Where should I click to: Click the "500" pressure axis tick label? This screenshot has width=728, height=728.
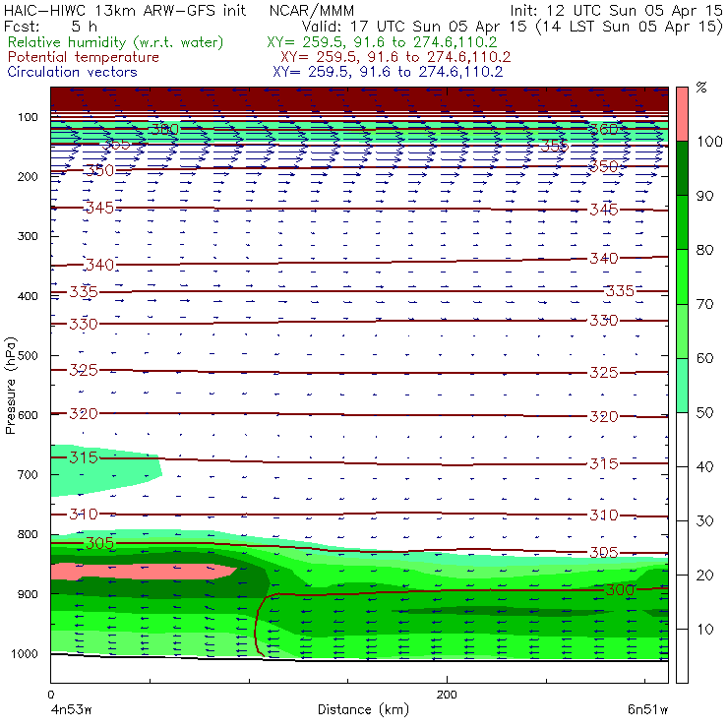tap(28, 356)
